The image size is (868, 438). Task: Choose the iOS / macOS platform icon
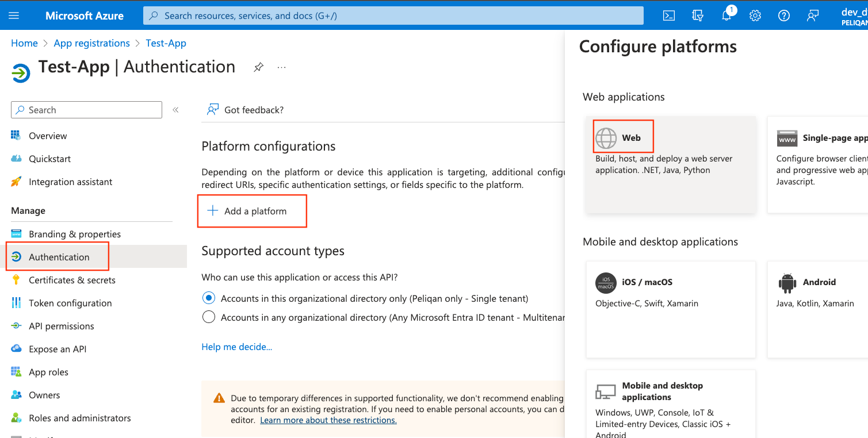click(606, 282)
